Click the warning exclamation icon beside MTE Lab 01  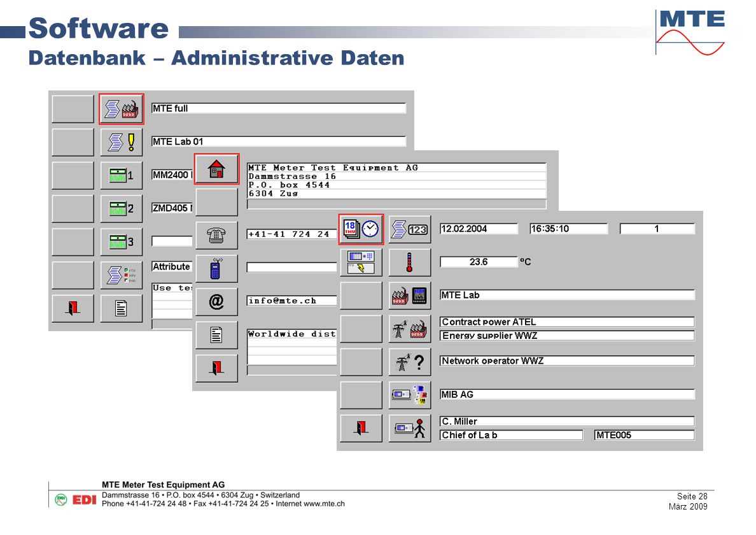tap(122, 142)
